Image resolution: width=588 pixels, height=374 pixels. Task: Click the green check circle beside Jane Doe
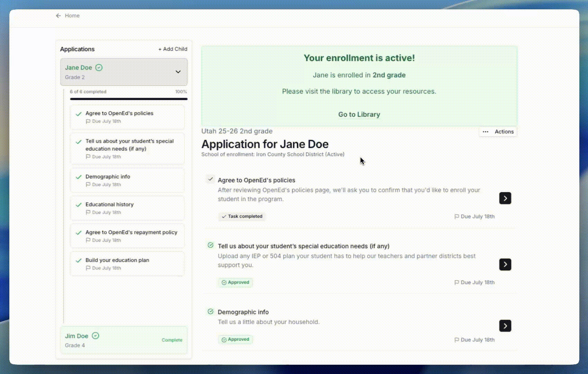(99, 68)
